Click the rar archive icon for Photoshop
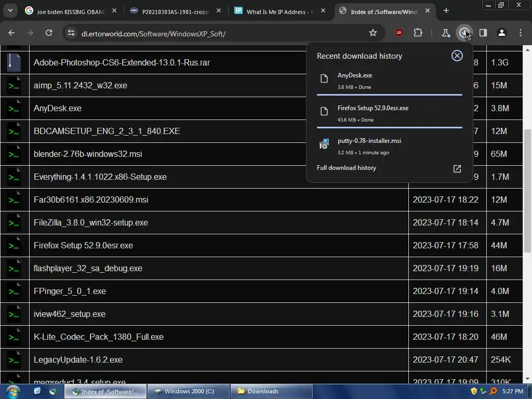Image resolution: width=532 pixels, height=399 pixels. click(14, 62)
